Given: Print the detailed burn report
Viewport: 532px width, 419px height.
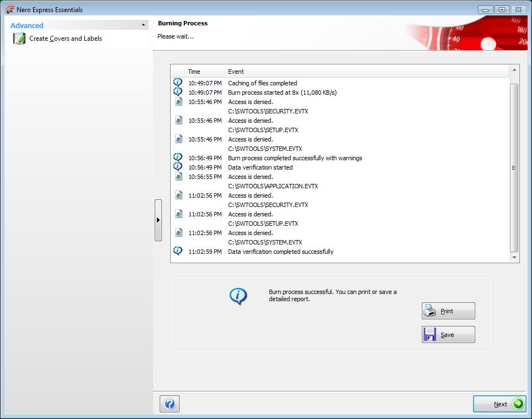Looking at the screenshot, I should tap(448, 311).
